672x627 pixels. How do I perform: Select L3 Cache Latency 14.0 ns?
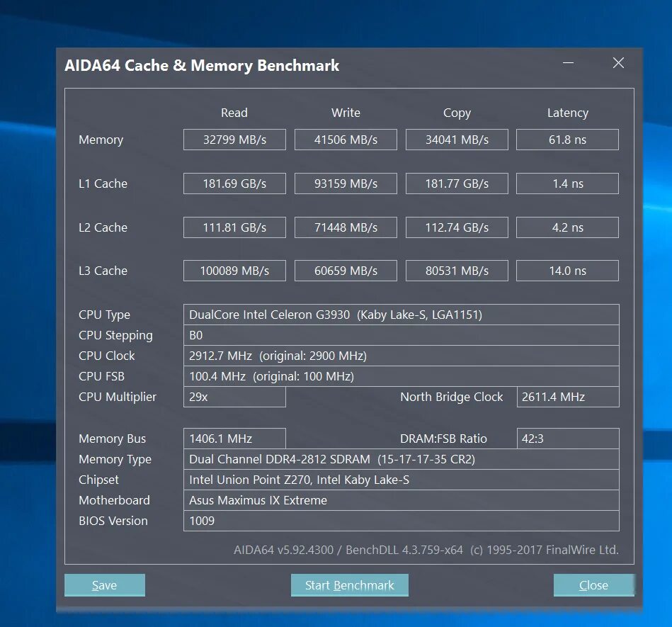(567, 271)
